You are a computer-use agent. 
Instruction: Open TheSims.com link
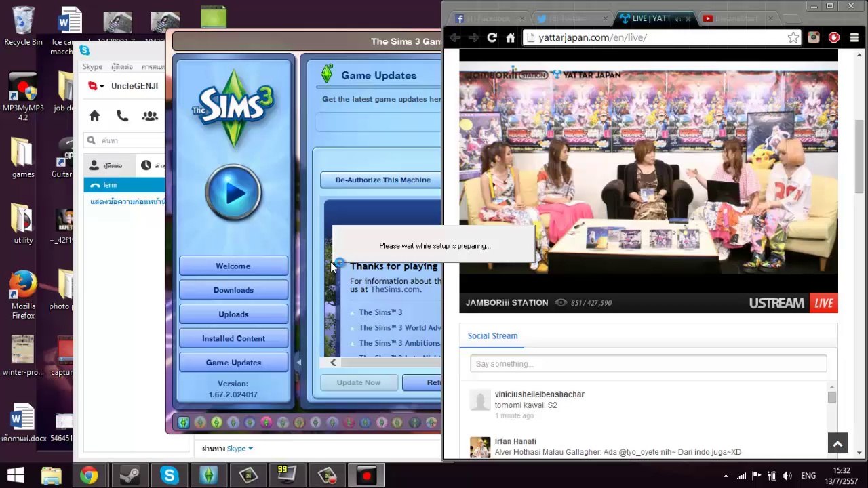coord(395,289)
